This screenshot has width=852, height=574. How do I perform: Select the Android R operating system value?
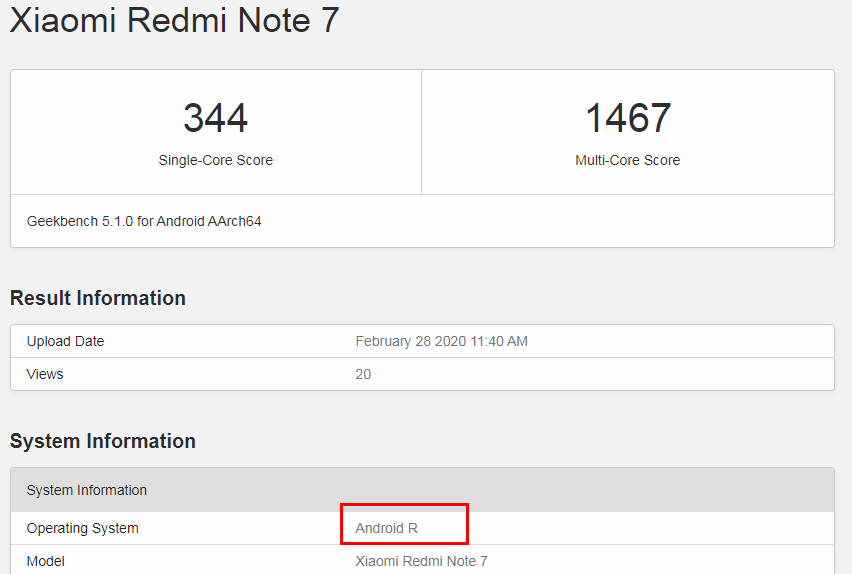coord(386,528)
